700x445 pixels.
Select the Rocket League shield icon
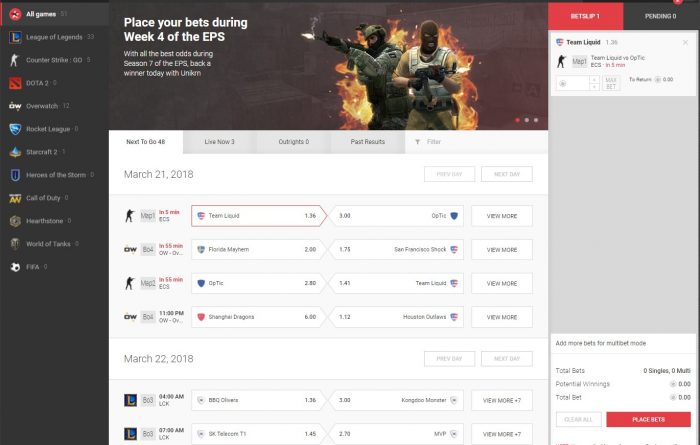click(x=15, y=129)
